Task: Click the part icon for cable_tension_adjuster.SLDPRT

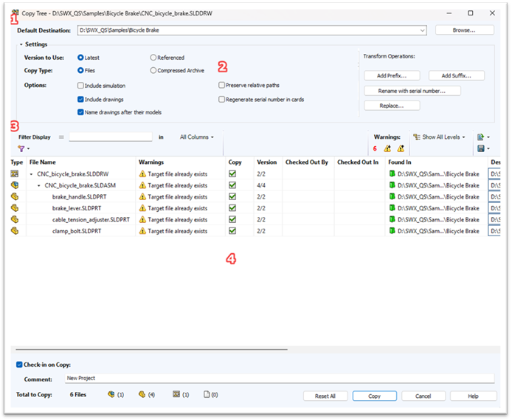Action: (14, 219)
